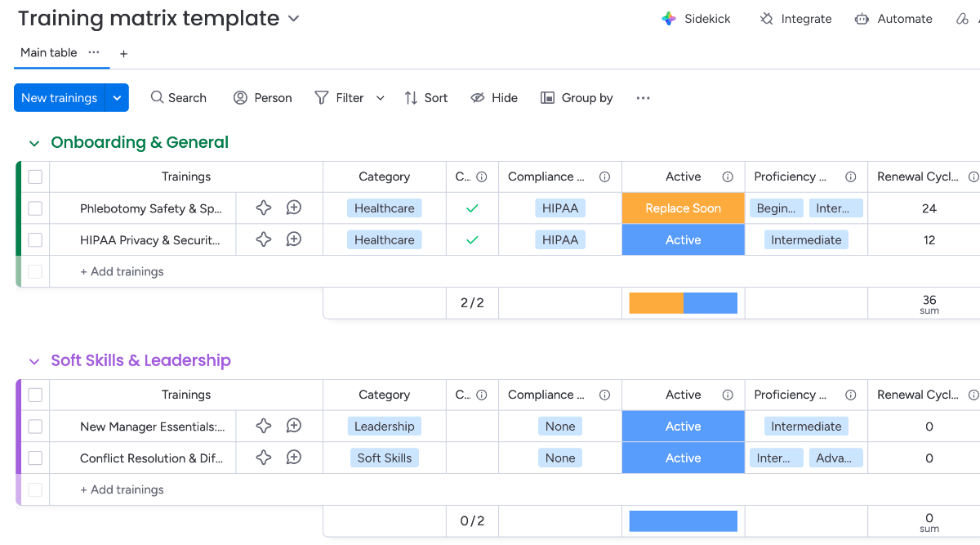Image resolution: width=980 pixels, height=545 pixels.
Task: Collapse the Onboarding & General group
Action: pyautogui.click(x=34, y=143)
